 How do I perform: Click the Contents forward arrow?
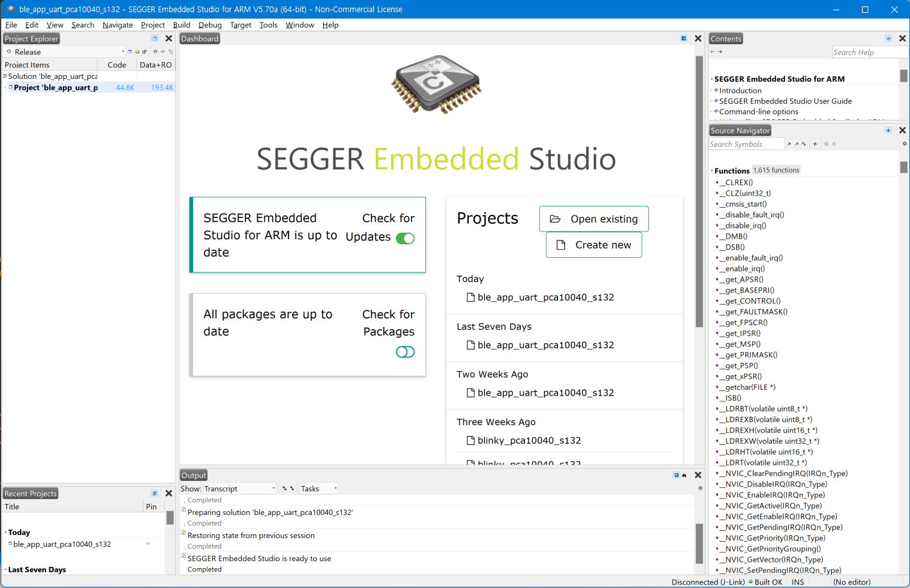720,52
